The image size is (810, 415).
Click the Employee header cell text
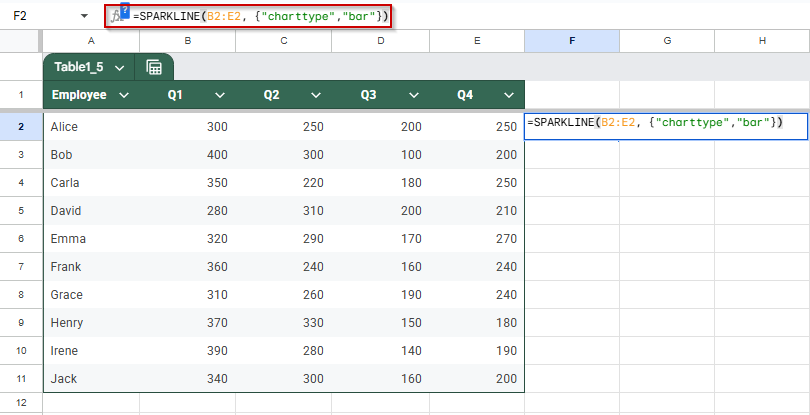click(x=79, y=95)
